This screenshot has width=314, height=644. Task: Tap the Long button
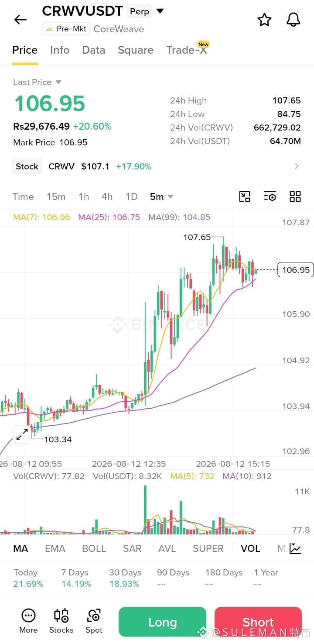[x=162, y=622]
